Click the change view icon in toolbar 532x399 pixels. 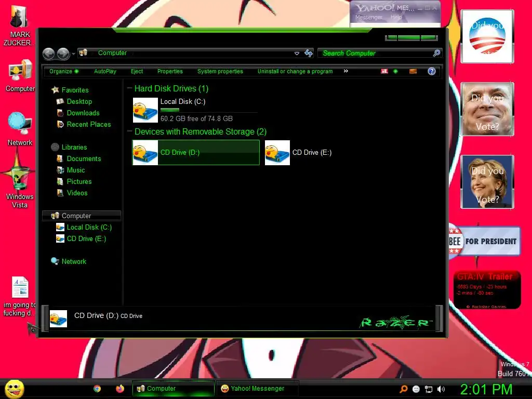click(384, 71)
